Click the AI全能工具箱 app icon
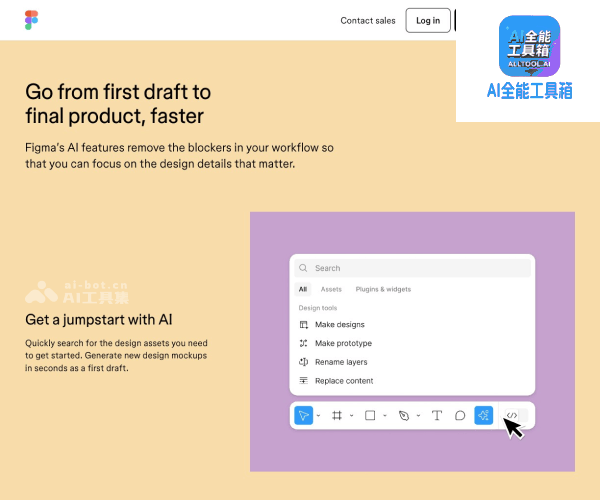Screen dimensions: 600x500 pos(529,46)
